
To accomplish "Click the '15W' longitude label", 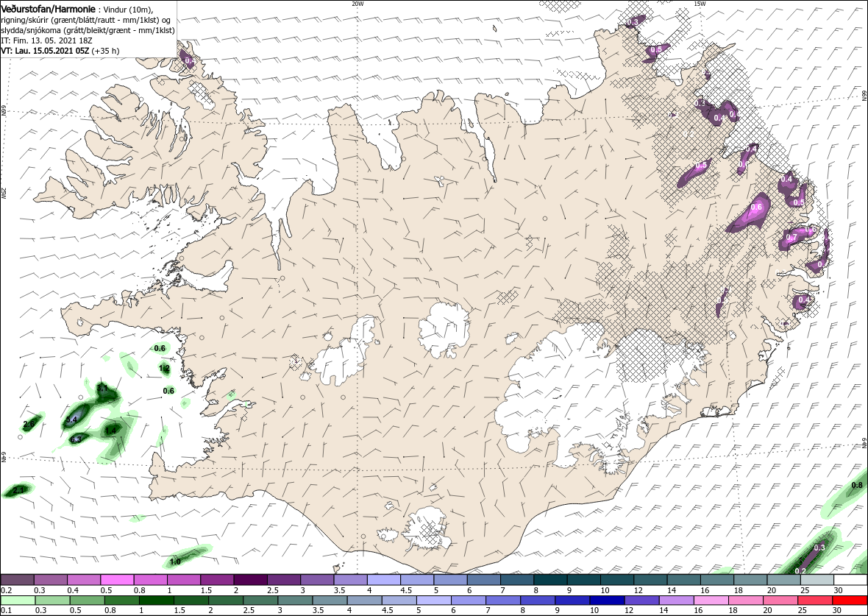I will [x=700, y=4].
